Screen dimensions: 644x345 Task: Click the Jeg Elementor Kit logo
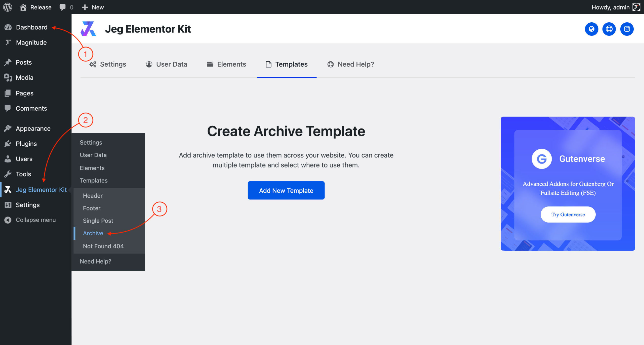(88, 29)
